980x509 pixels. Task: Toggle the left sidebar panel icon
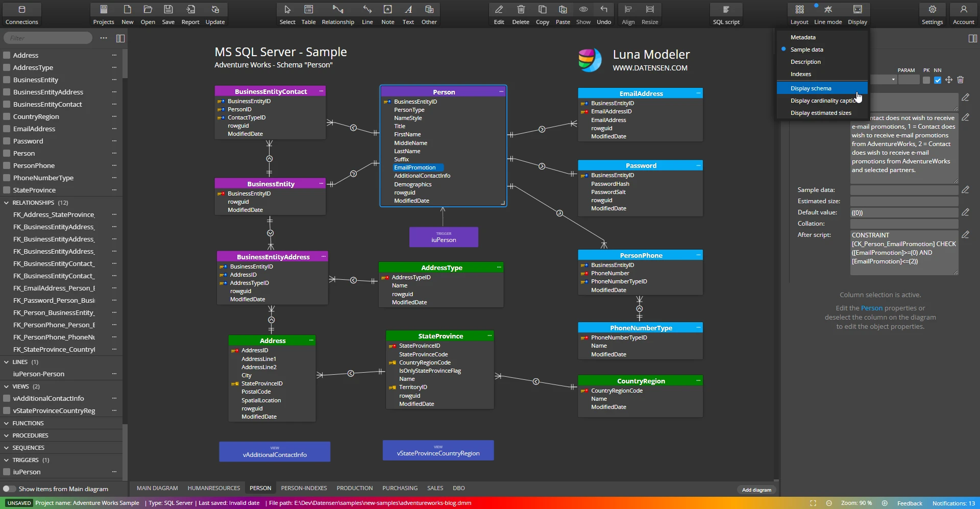[x=120, y=38]
